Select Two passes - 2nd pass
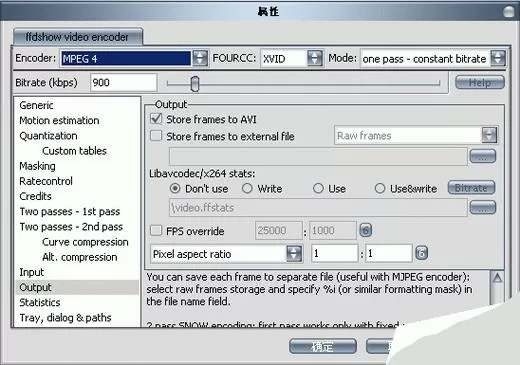 pyautogui.click(x=71, y=227)
